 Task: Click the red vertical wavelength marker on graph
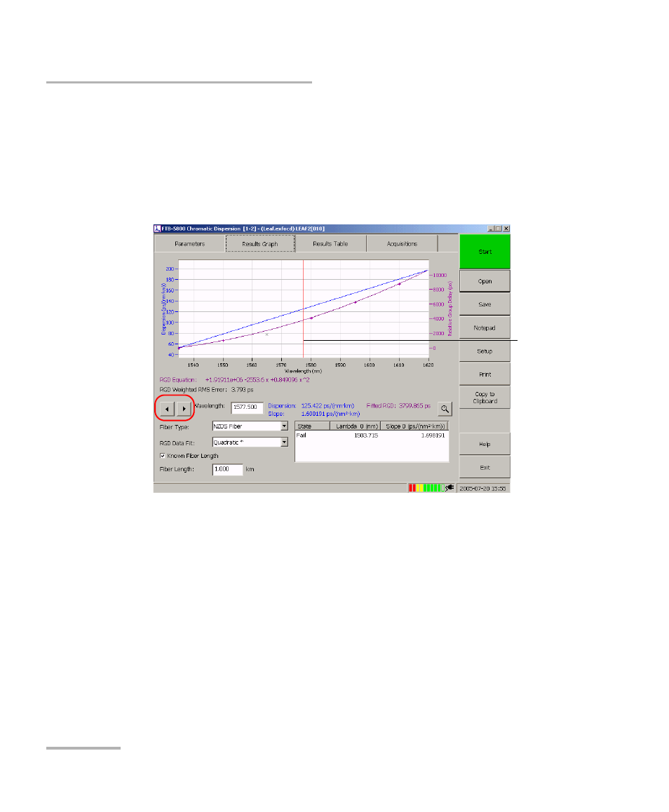coord(303,309)
